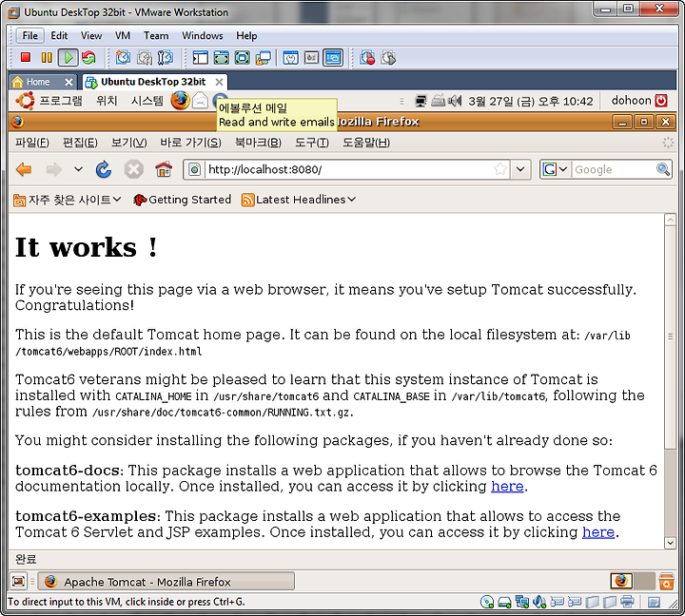The width and height of the screenshot is (685, 616).
Task: Click the red power session button
Action: pyautogui.click(x=661, y=101)
